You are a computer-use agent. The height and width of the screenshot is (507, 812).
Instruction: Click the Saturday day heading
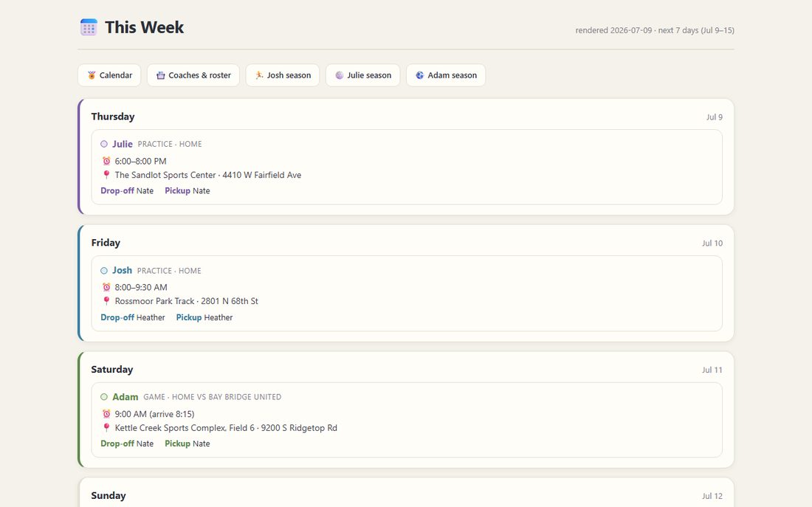coord(112,369)
